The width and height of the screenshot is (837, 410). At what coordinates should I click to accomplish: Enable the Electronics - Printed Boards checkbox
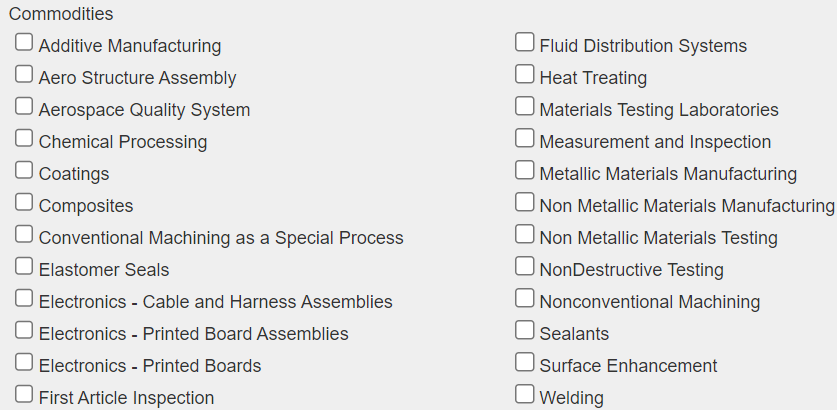click(24, 363)
